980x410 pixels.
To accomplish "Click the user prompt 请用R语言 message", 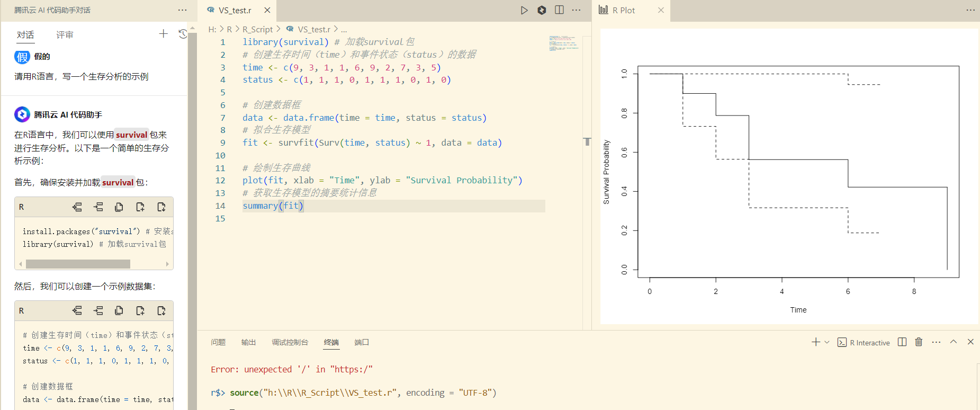I will pos(82,77).
